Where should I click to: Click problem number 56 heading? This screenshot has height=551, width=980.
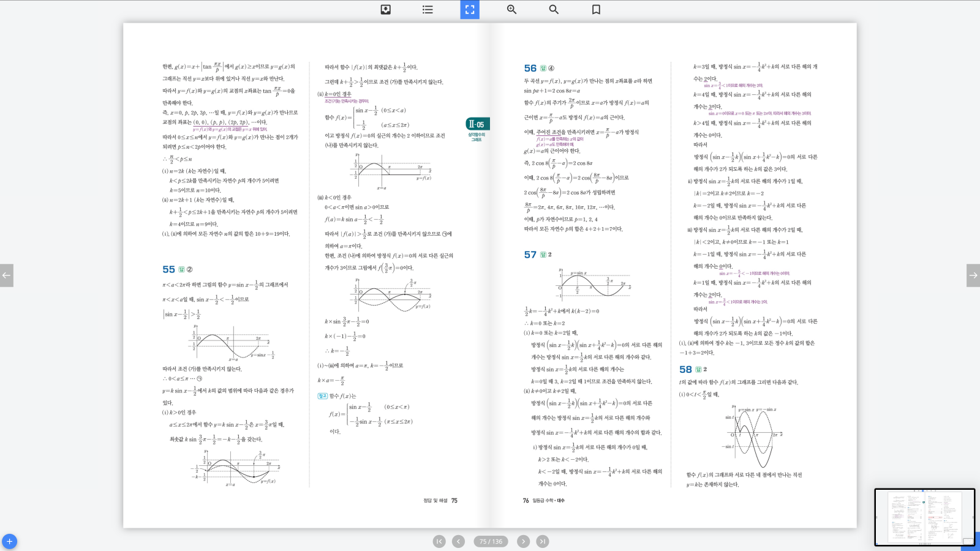point(530,68)
